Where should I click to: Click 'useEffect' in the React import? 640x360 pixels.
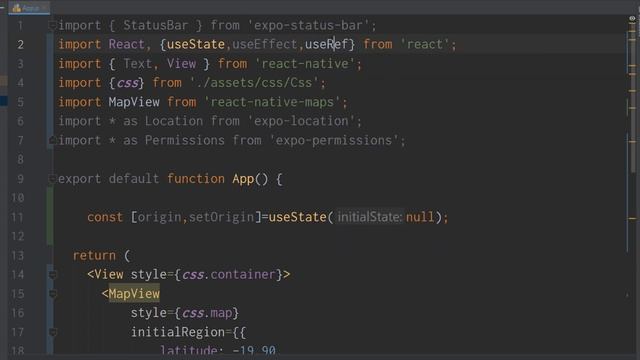(x=265, y=44)
